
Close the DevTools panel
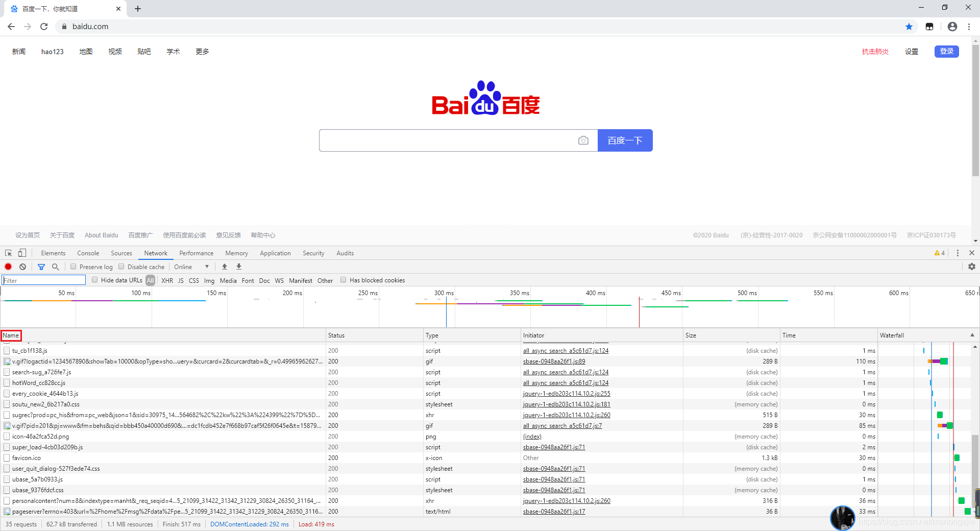click(972, 253)
